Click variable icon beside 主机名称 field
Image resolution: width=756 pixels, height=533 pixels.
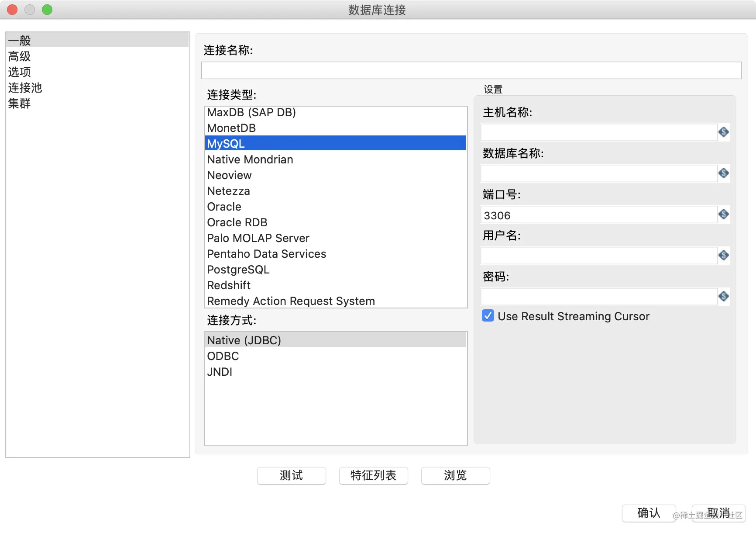(x=724, y=132)
